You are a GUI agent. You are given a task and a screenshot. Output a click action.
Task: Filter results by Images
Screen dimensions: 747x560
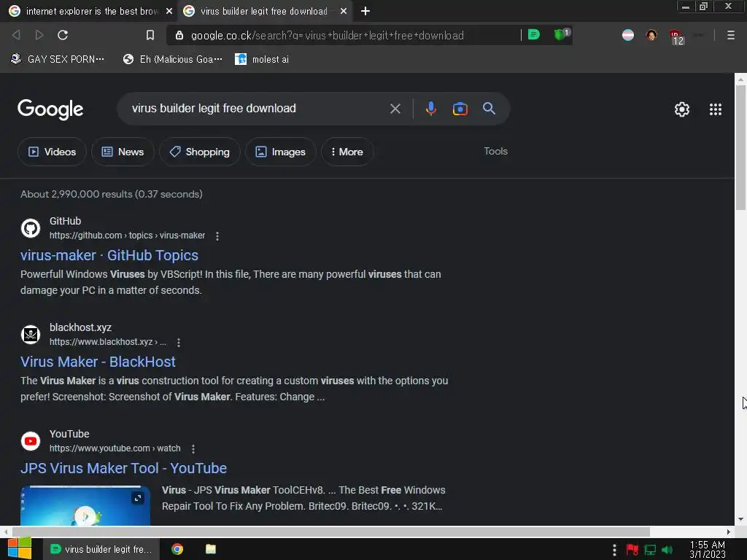[281, 152]
